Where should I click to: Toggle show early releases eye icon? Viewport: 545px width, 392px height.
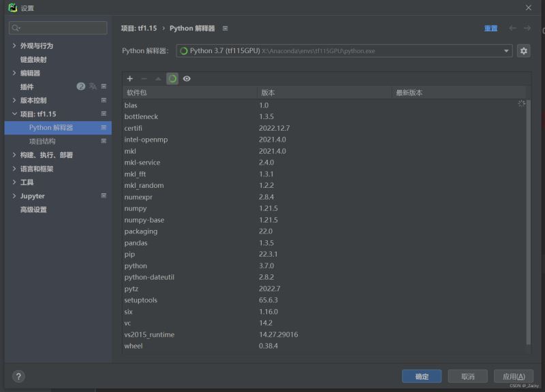pos(187,79)
